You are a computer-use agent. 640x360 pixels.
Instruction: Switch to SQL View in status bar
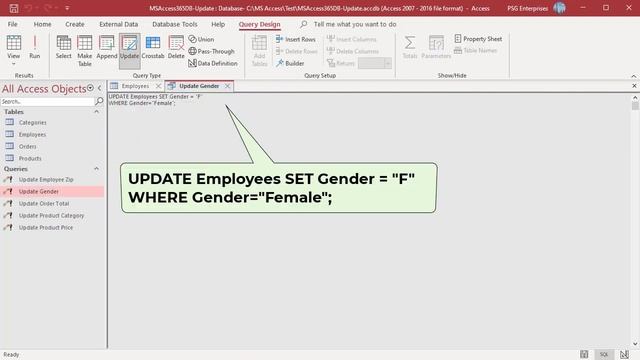[x=604, y=354]
